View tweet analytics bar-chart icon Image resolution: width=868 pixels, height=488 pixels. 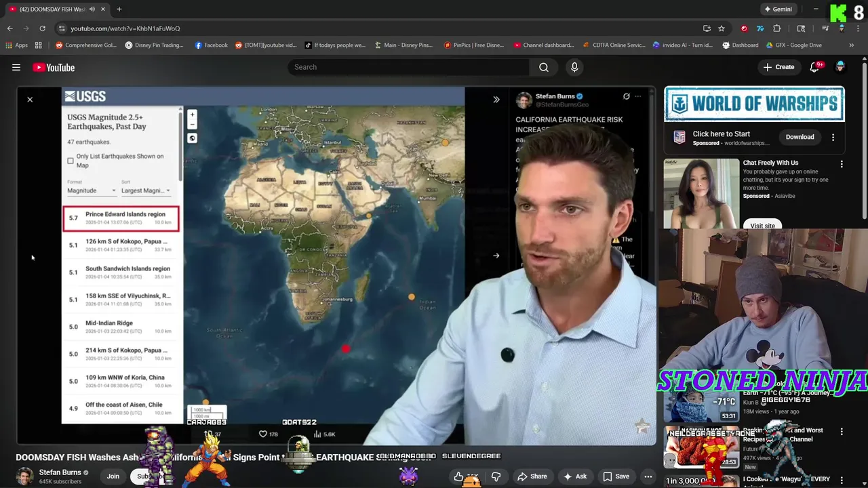coord(317,434)
